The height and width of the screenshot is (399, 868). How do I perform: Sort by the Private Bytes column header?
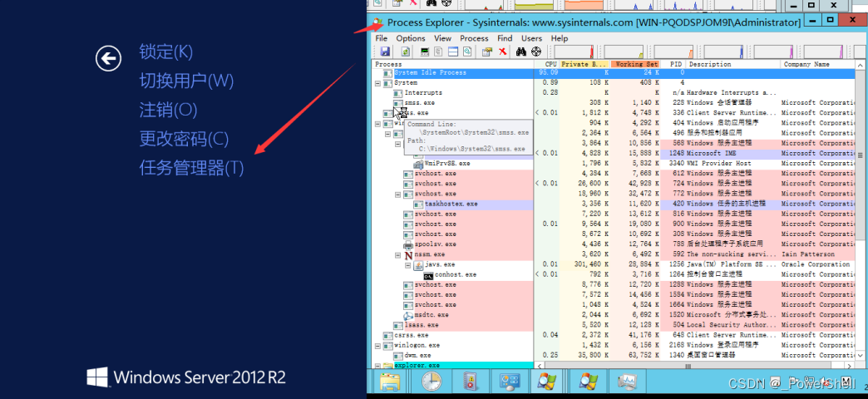coord(585,64)
